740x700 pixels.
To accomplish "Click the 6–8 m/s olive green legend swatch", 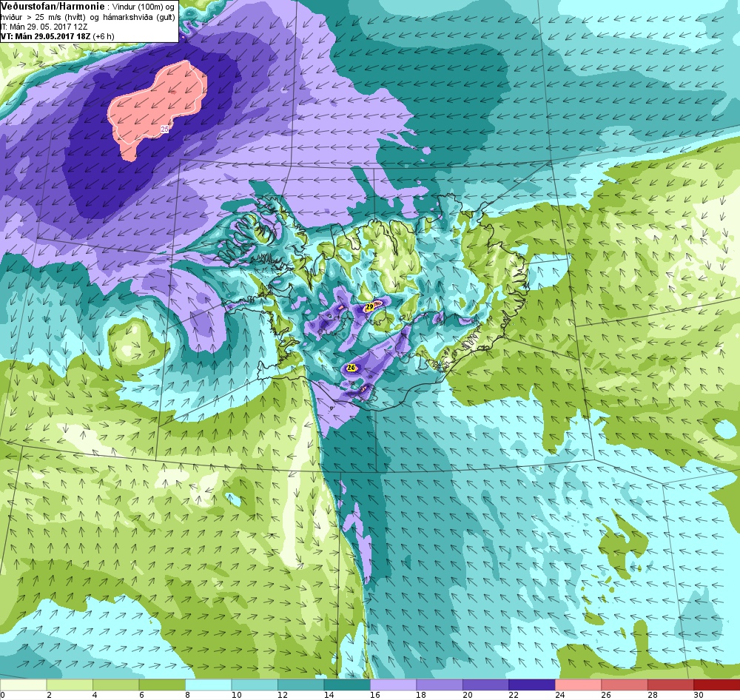I will point(162,685).
